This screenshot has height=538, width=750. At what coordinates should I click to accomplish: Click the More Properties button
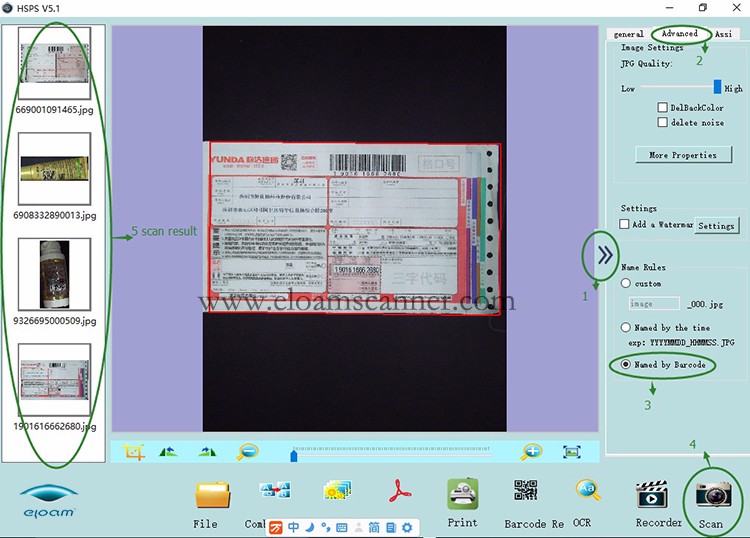[683, 155]
